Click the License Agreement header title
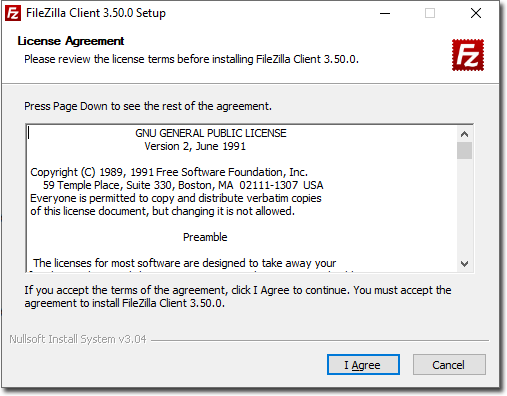 pos(71,41)
